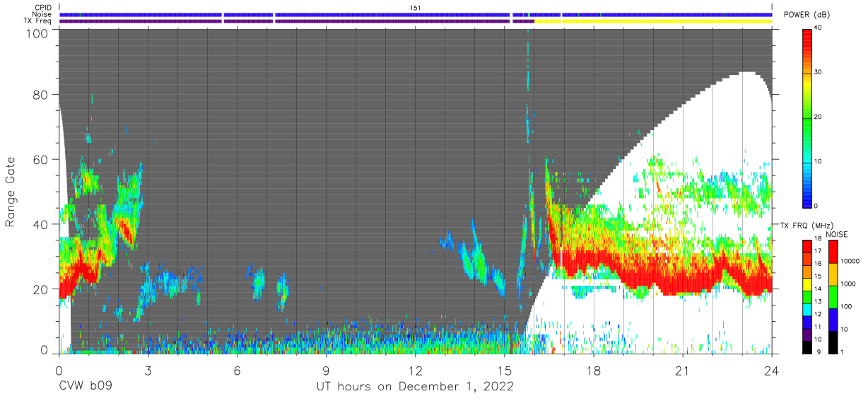Click the Noise row label at top left
The width and height of the screenshot is (868, 401).
coord(42,14)
